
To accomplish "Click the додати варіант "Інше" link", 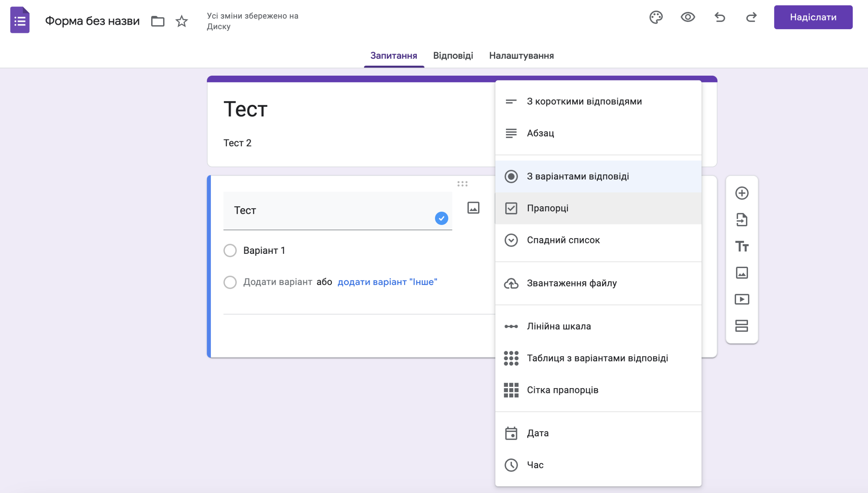I will point(387,282).
